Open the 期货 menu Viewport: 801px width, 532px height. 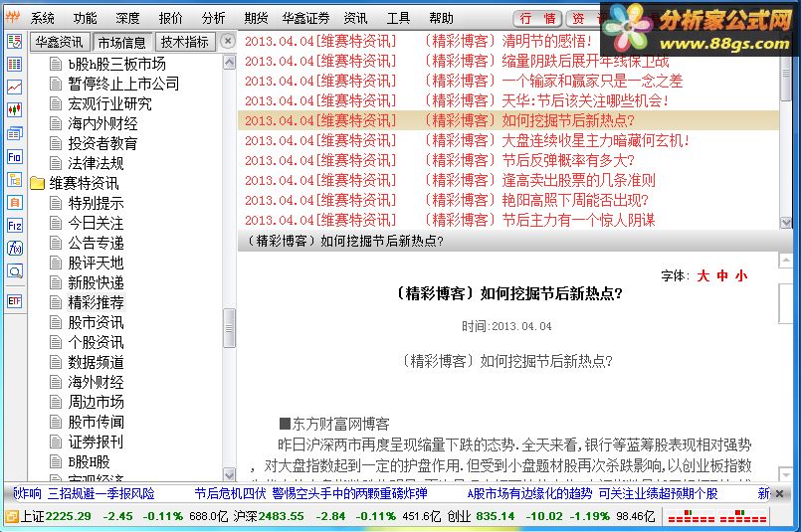[x=256, y=18]
